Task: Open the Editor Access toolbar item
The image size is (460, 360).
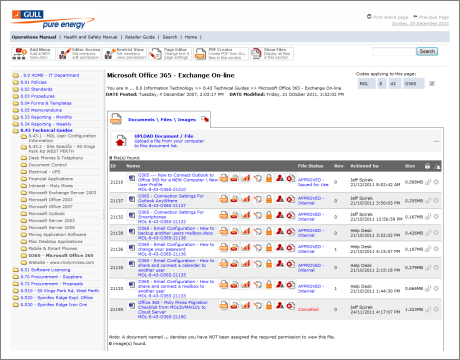Action: pos(79,54)
